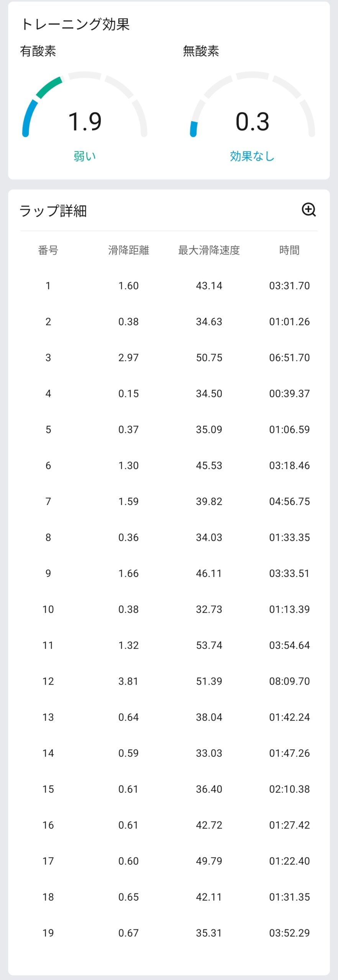Select the 効果なし anaerobic label

(x=252, y=156)
